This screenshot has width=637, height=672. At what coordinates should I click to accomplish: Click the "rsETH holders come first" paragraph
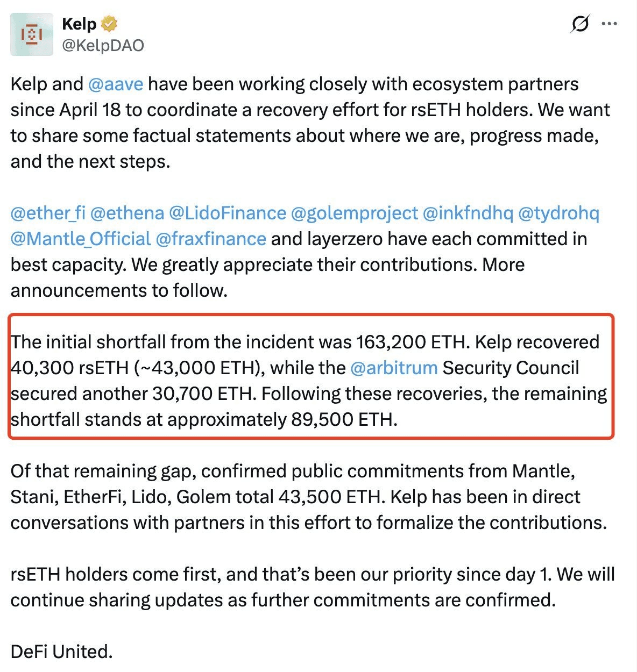tap(312, 587)
